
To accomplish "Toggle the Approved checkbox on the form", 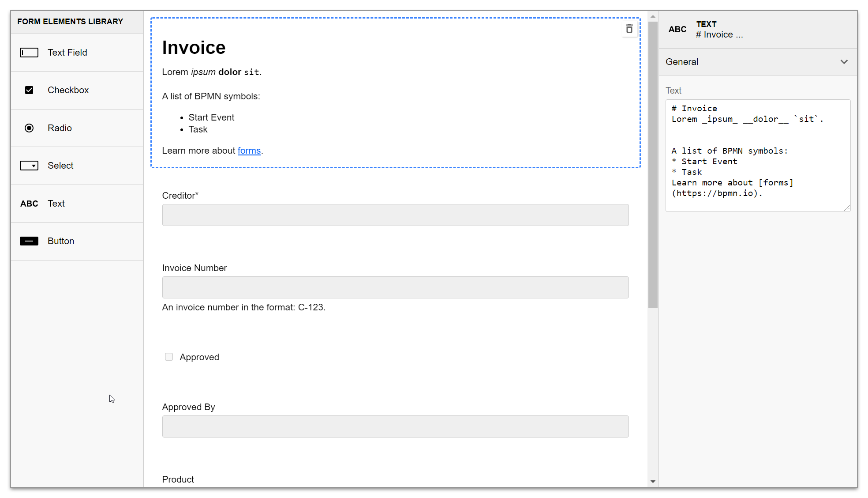I will coord(169,356).
